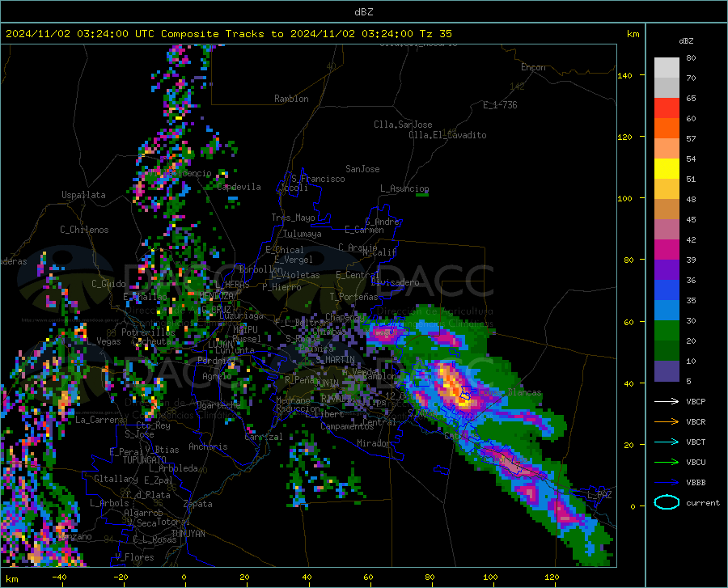Screen dimensions: 728x588
Task: Click the L_Asuncion place label
Action: click(404, 188)
